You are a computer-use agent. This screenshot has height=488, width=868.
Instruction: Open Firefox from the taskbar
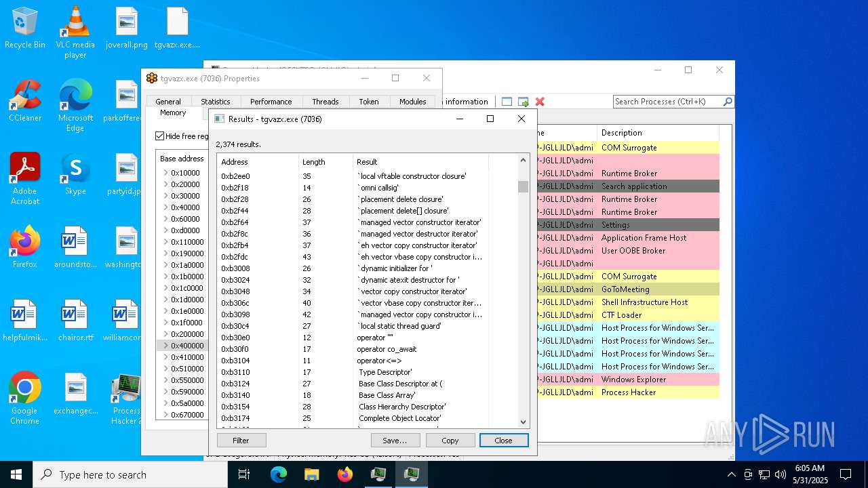point(344,474)
